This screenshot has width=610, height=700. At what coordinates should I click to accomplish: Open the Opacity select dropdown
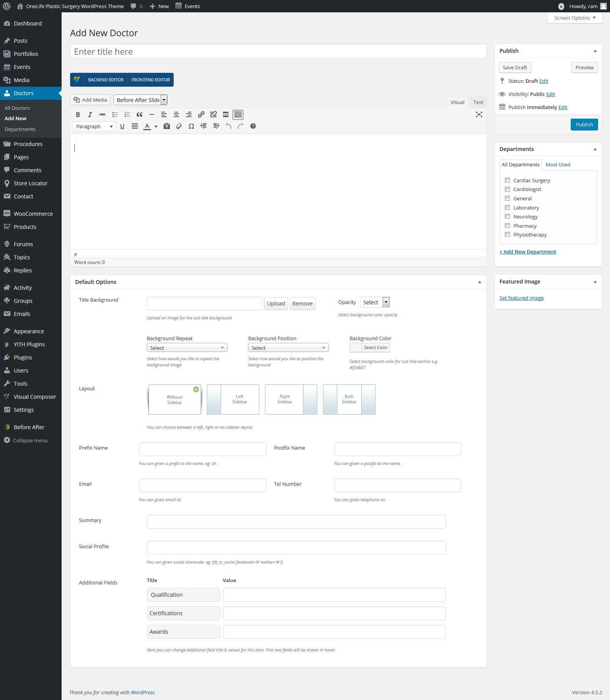[374, 302]
